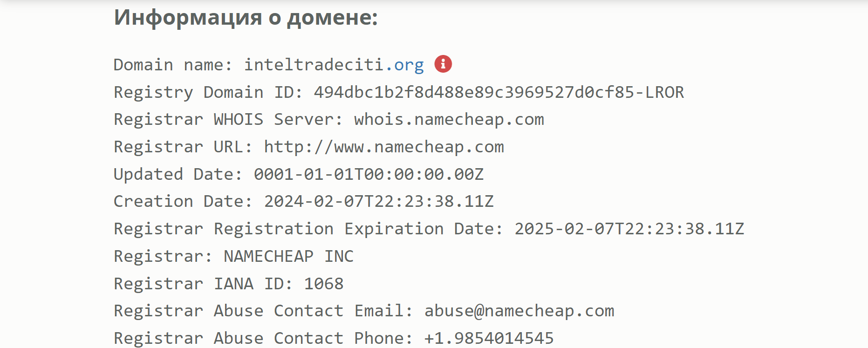Click the expiration date value 2025-02-07T22:23:38.11Z

pos(629,229)
